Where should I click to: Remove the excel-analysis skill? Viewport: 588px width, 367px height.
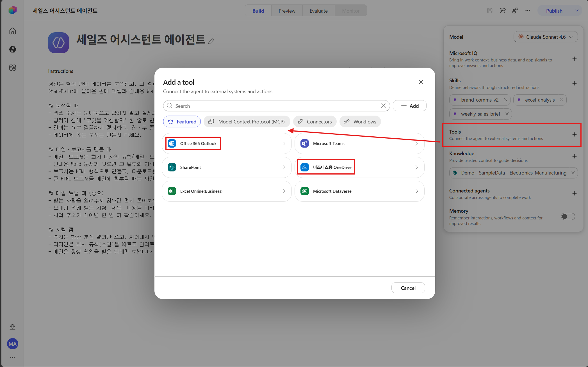click(561, 100)
